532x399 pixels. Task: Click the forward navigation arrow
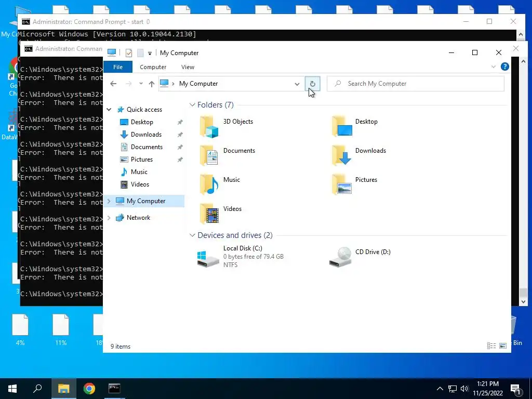coord(129,84)
